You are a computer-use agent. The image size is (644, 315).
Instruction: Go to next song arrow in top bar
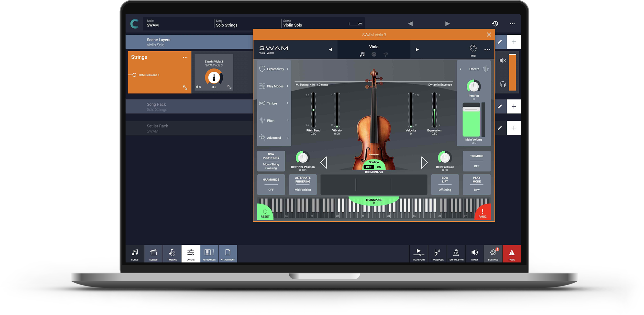coord(448,24)
